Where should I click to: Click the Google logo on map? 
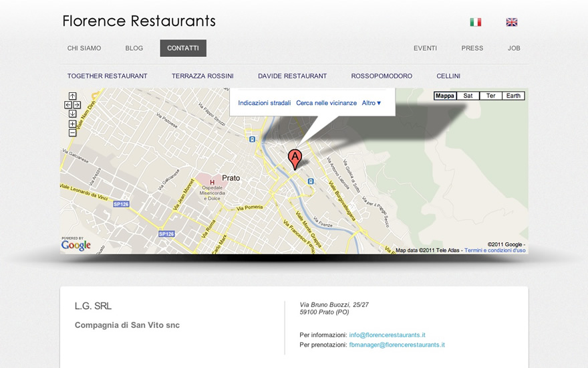(x=76, y=245)
